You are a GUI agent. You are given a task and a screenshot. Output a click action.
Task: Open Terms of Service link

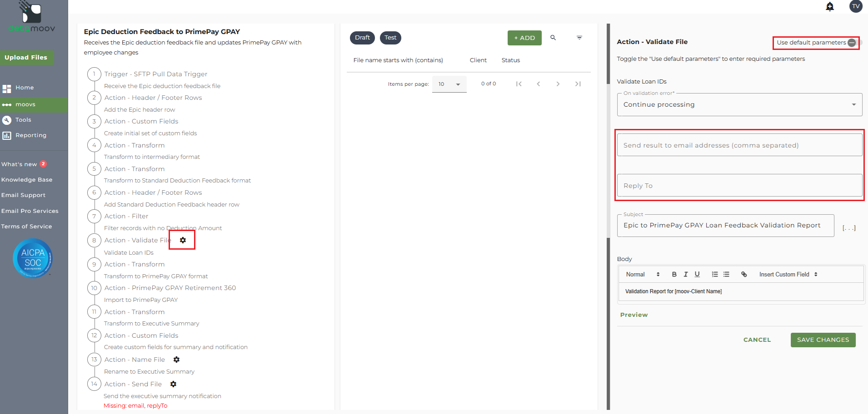26,227
